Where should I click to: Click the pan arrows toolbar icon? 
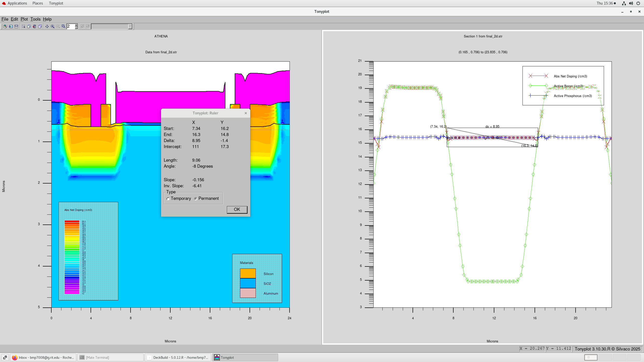[47, 26]
